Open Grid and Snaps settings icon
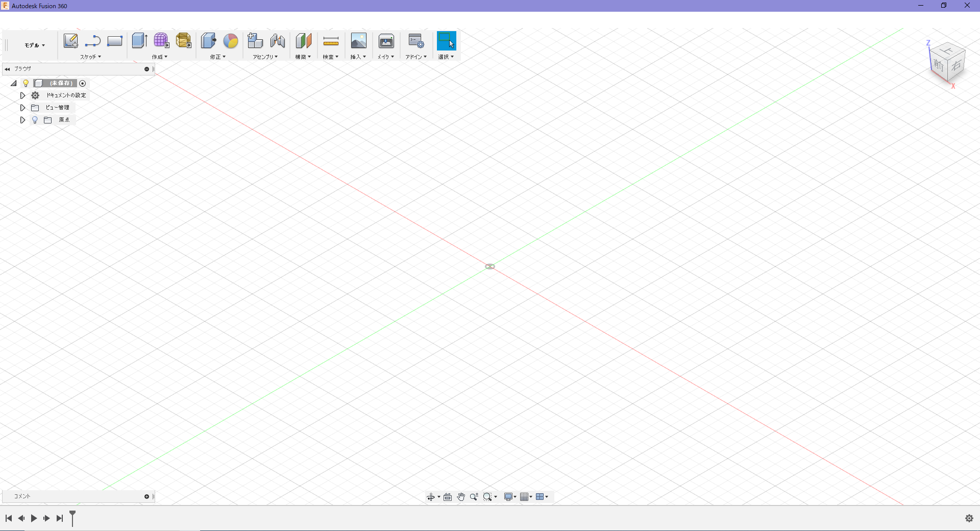 (524, 497)
